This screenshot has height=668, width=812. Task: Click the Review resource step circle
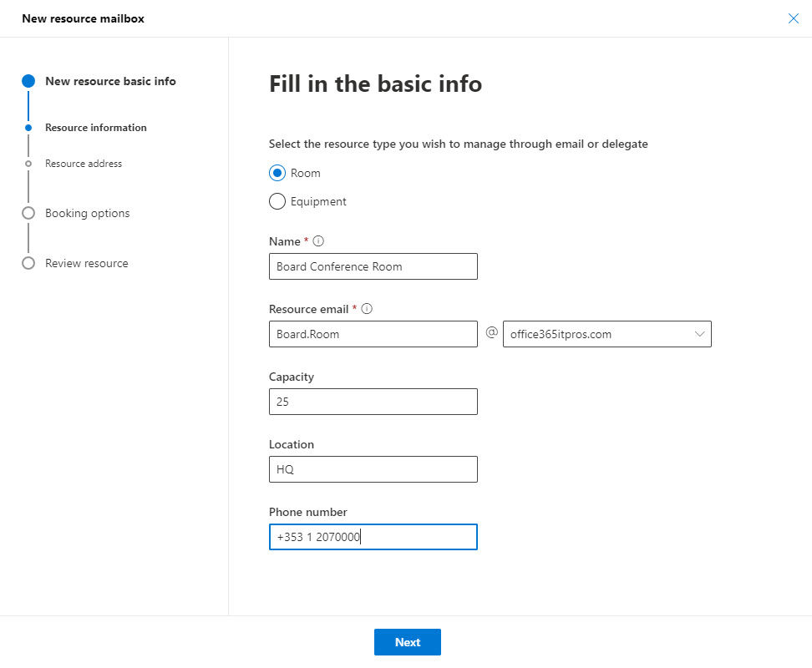coord(28,263)
